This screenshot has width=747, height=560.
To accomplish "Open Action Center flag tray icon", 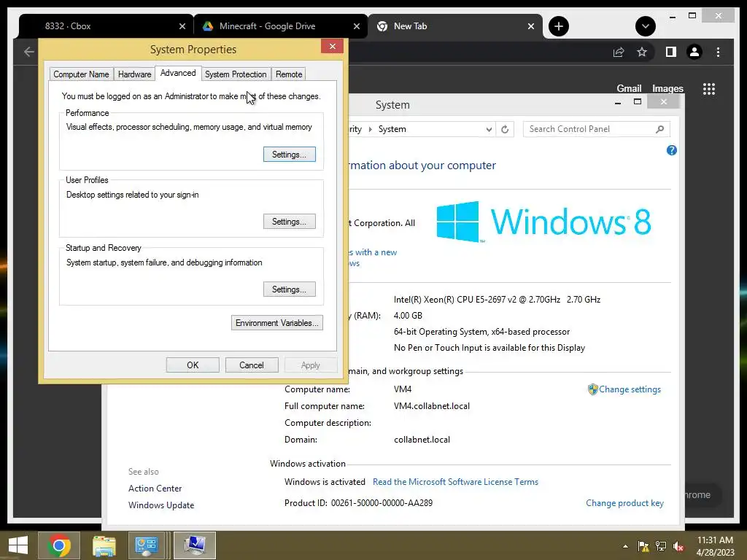I will (643, 547).
